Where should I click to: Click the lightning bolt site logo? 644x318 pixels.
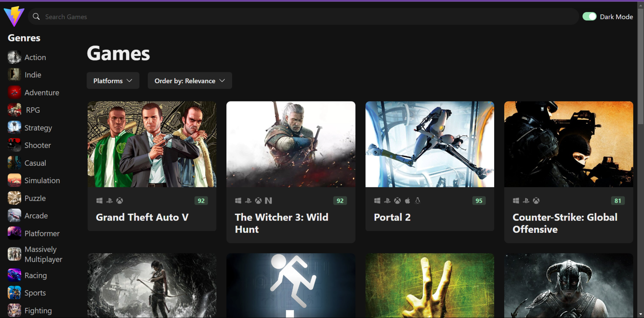point(14,16)
